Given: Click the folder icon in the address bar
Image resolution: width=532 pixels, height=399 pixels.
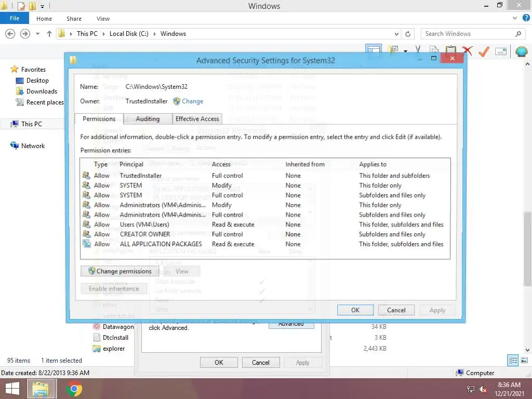Looking at the screenshot, I should tap(62, 33).
